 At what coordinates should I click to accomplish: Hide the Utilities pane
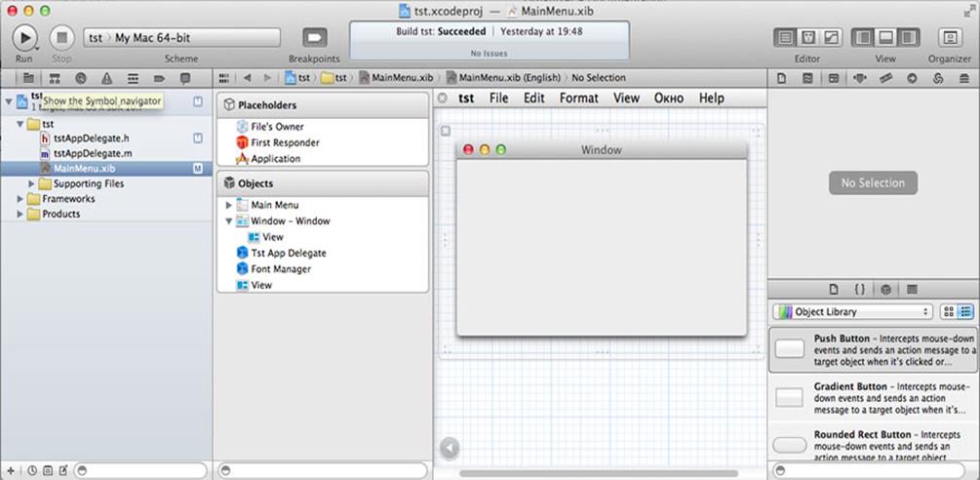click(x=908, y=37)
